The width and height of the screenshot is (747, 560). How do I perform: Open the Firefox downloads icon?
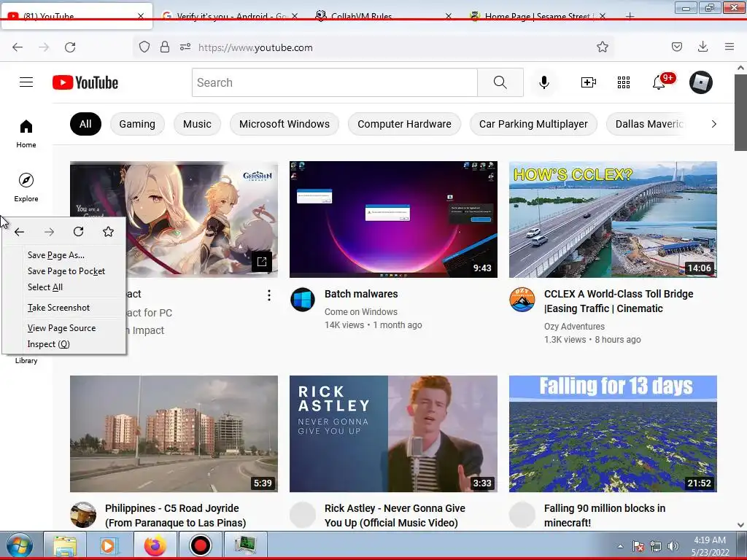(x=703, y=47)
